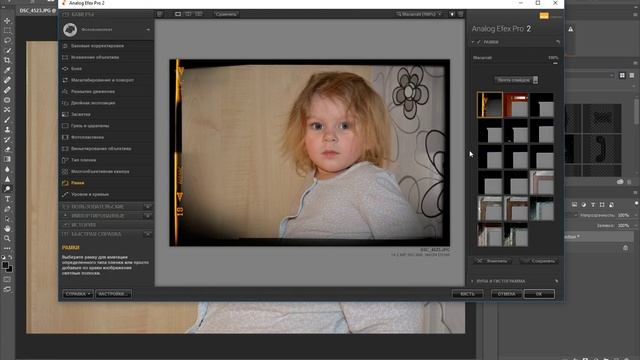Open the НАСТРОЙКИ settings button

click(113, 294)
